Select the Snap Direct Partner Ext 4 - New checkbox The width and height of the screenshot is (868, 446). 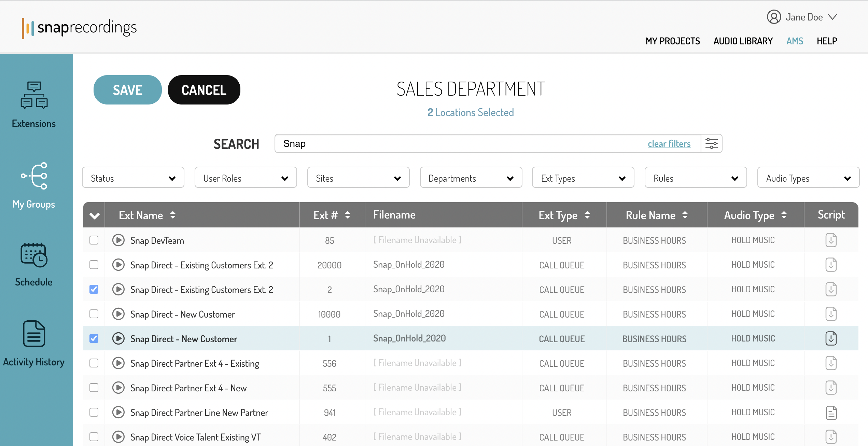[94, 388]
